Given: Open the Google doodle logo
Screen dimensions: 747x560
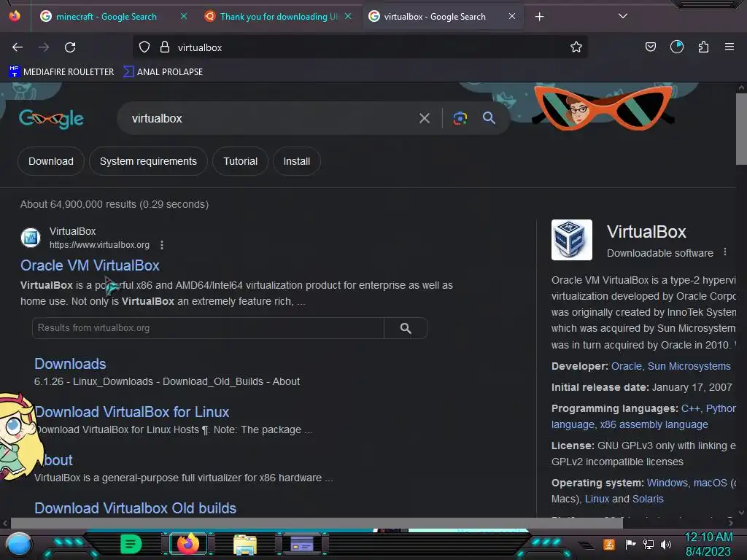Looking at the screenshot, I should (x=52, y=119).
